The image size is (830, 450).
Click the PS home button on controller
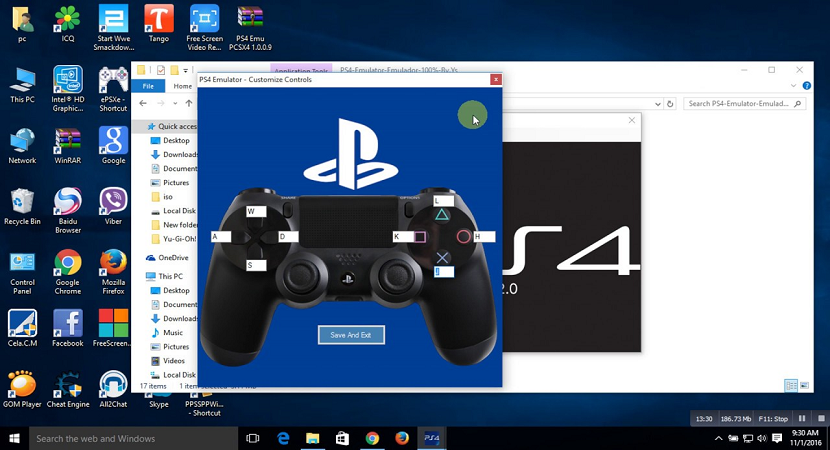point(348,279)
